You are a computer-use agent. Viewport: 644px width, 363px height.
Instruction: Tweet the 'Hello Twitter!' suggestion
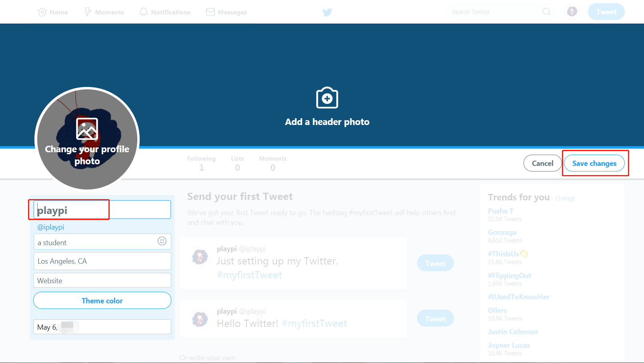coord(435,319)
